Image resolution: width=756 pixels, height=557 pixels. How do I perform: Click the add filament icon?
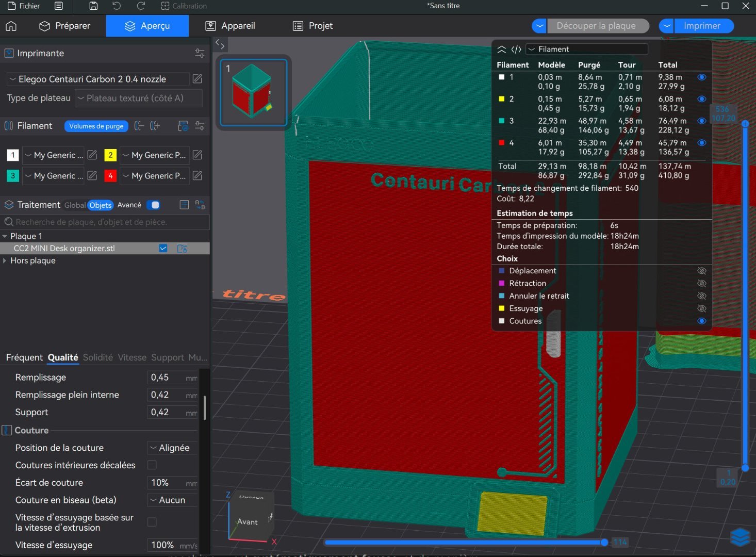pos(155,126)
